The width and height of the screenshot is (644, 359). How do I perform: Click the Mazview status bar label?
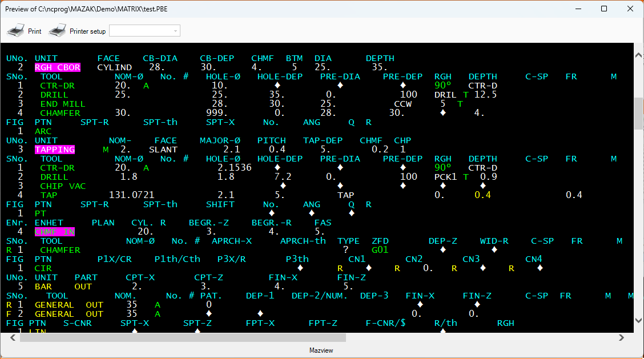coord(321,350)
